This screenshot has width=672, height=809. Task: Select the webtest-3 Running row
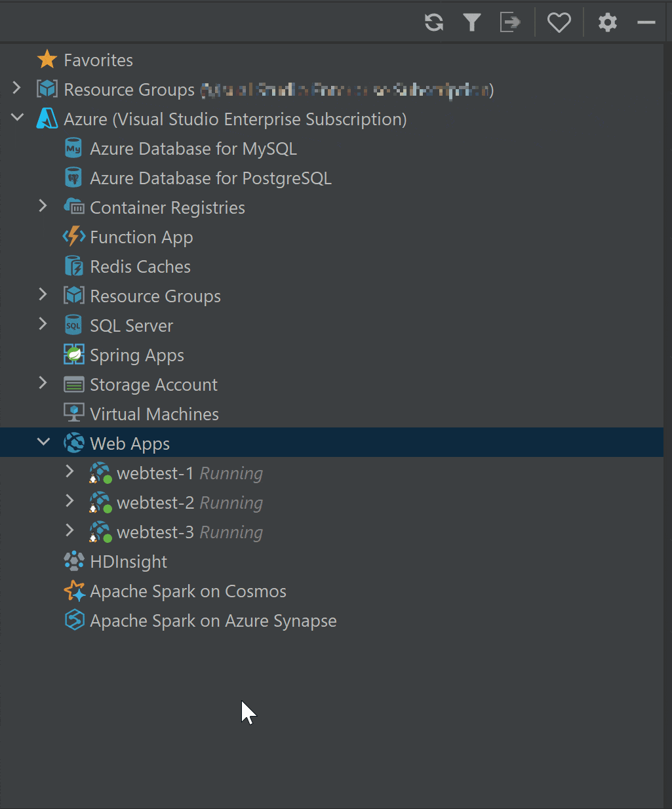[332, 532]
